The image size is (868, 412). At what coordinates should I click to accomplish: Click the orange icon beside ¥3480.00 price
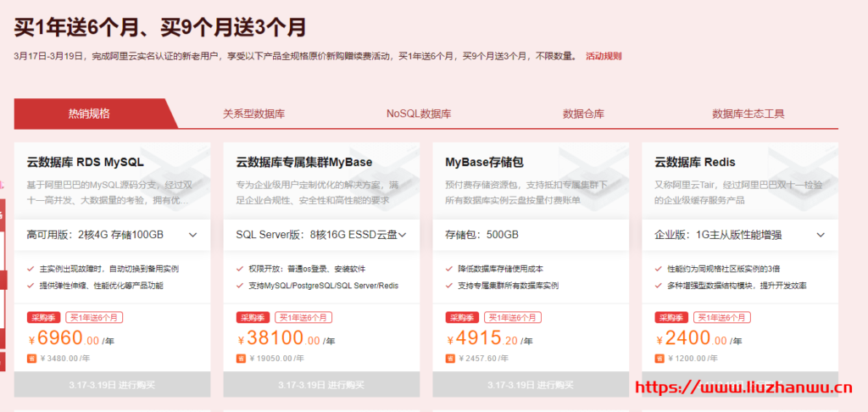click(31, 359)
